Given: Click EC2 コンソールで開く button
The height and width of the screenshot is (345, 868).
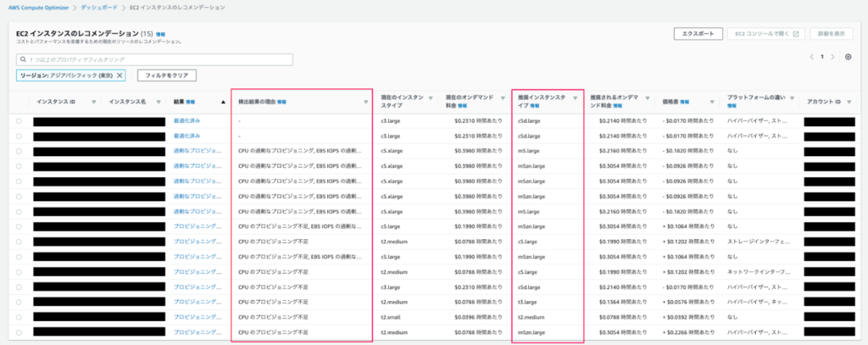Looking at the screenshot, I should (766, 34).
